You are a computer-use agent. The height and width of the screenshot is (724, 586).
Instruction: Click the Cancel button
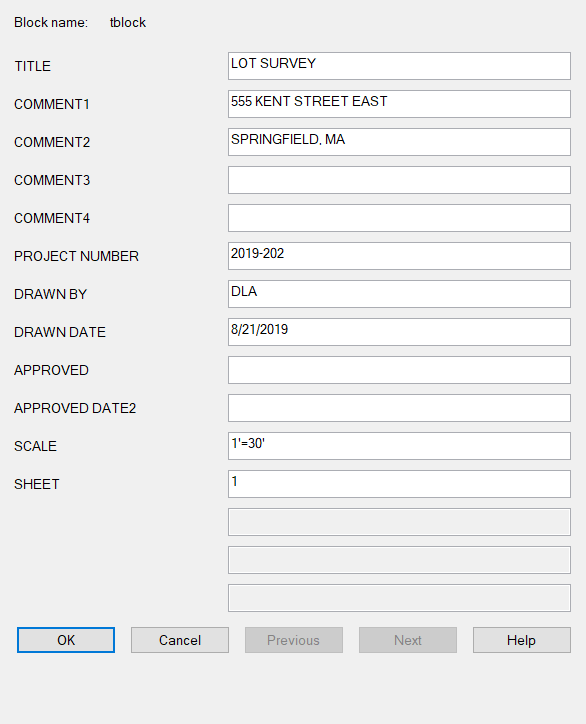tap(180, 640)
